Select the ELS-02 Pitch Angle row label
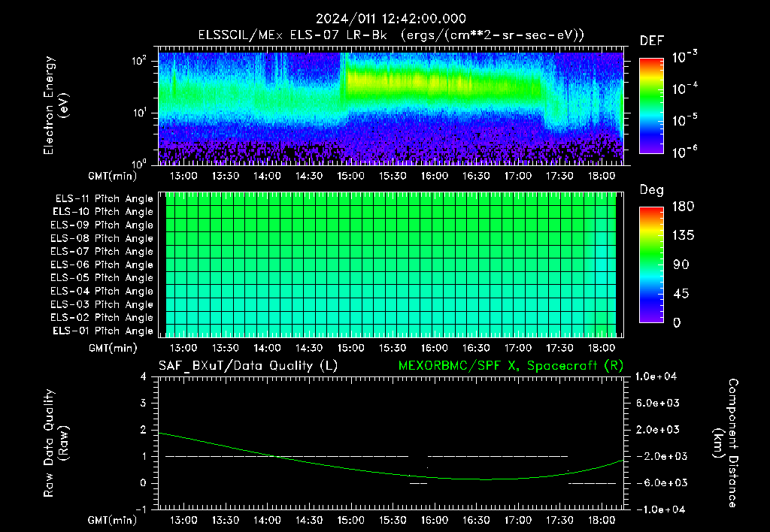Viewport: 770px width, 532px height. (x=102, y=318)
